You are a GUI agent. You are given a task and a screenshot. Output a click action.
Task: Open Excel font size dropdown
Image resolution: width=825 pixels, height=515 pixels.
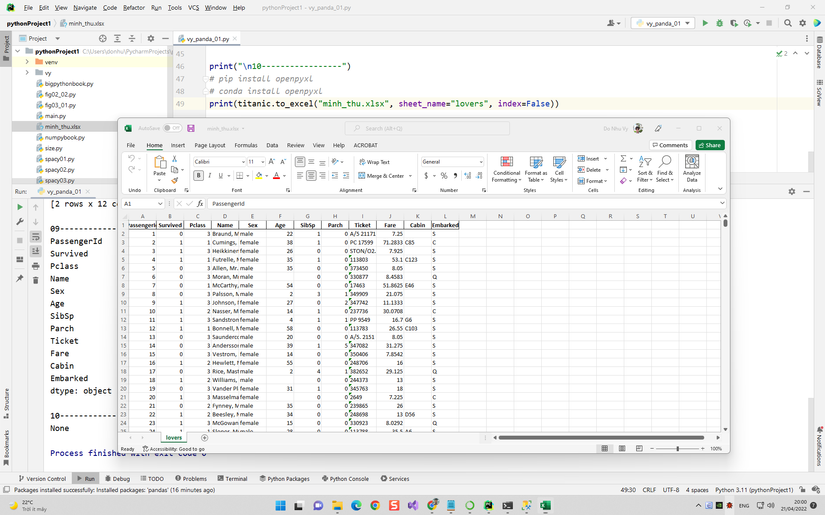tap(263, 161)
